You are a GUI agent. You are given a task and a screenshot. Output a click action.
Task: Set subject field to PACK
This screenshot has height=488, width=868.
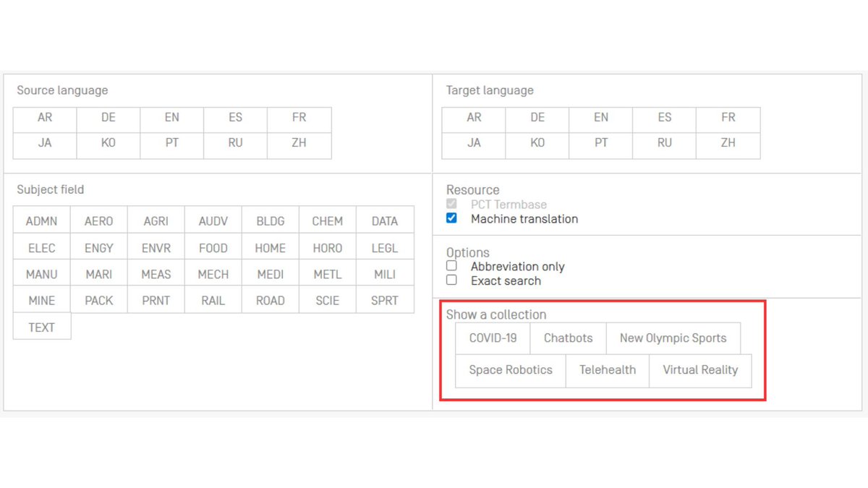point(98,300)
